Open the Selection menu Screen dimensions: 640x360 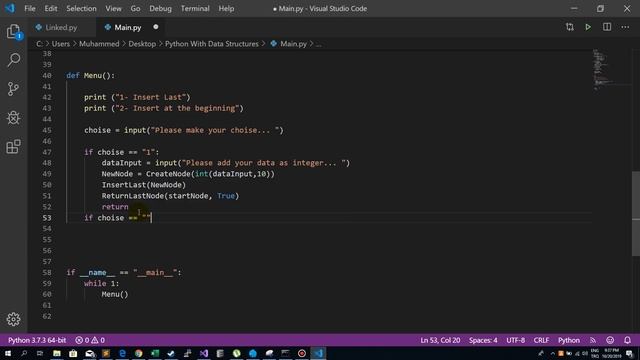81,9
